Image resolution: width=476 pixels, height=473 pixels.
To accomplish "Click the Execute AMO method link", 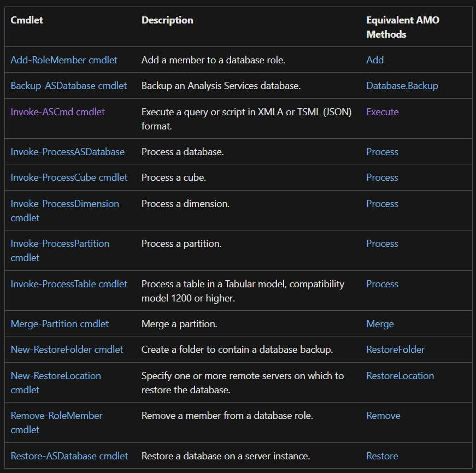I will [x=382, y=112].
